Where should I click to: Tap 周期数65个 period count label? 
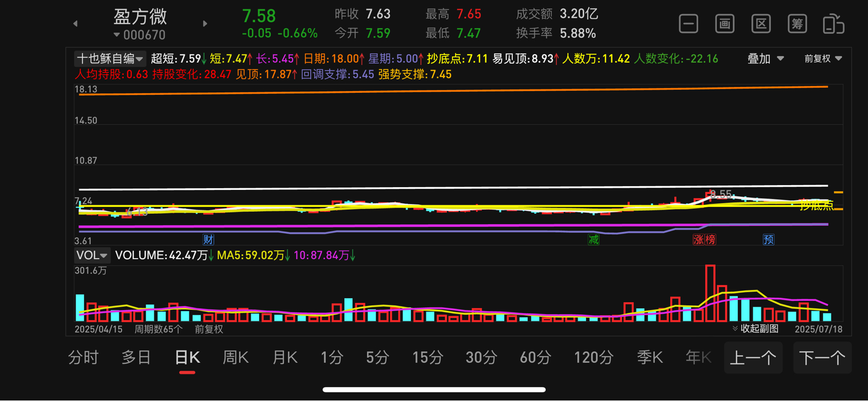coord(158,329)
